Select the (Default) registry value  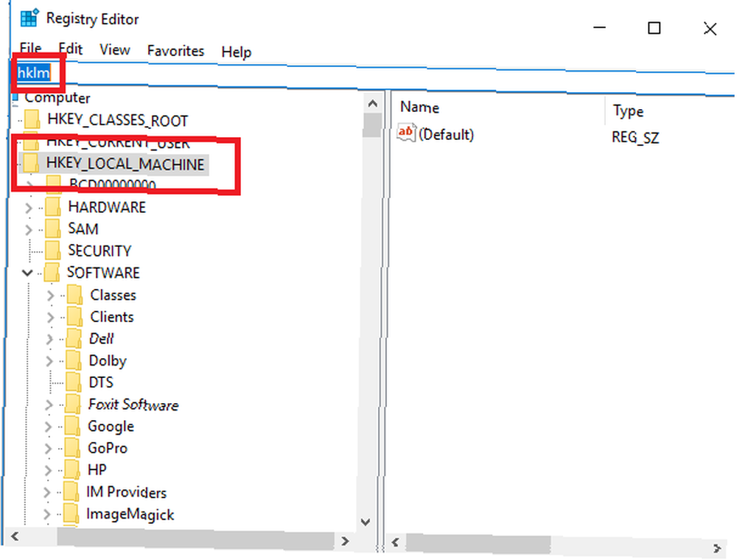point(446,135)
